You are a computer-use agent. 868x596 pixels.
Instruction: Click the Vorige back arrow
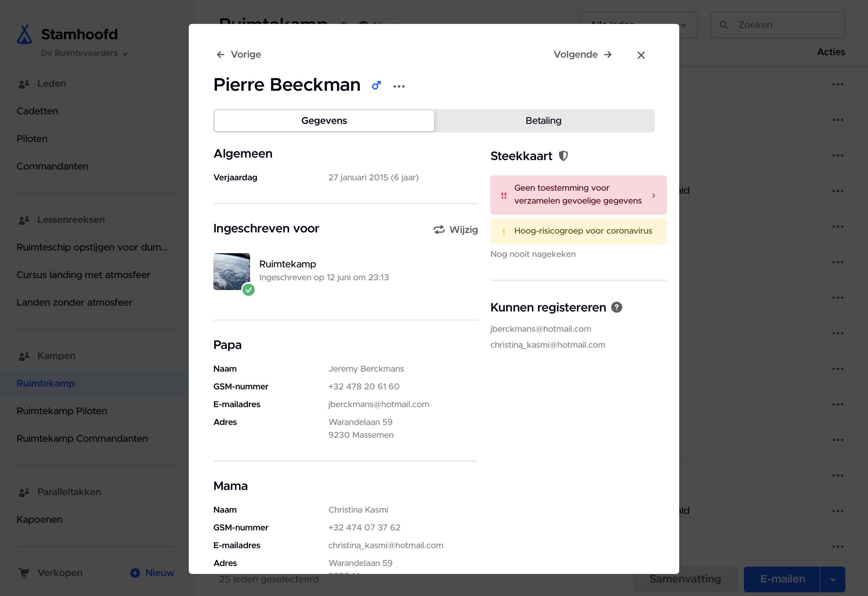220,55
